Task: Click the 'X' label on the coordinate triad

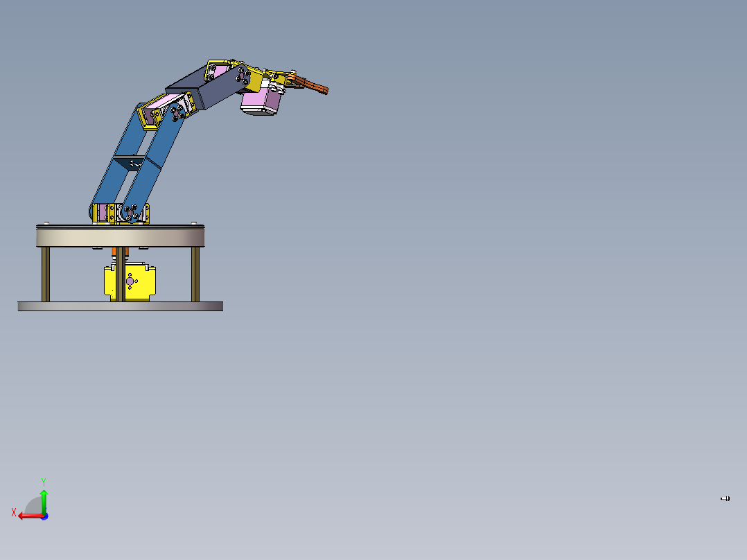Action: [14, 512]
